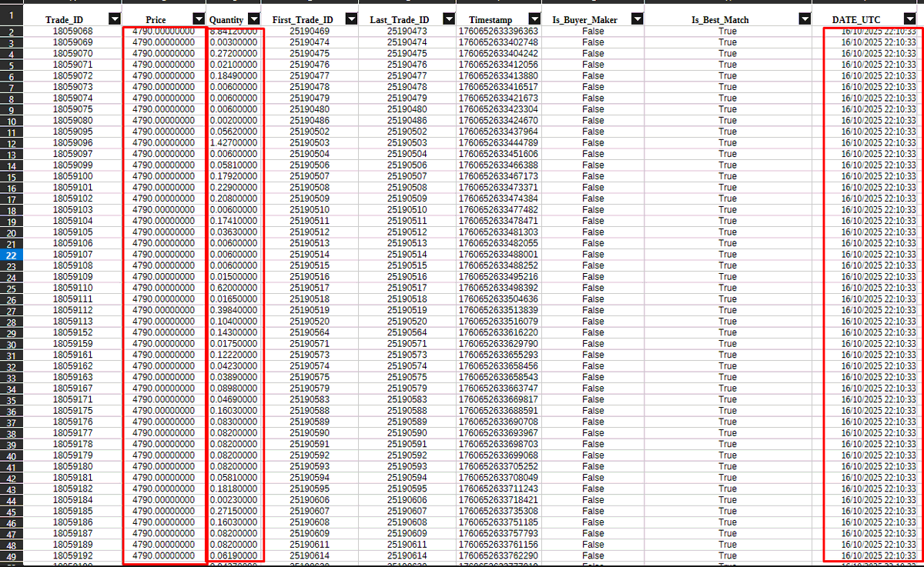Open the Trade_ID column filter dropdown
This screenshot has width=924, height=567.
[115, 19]
